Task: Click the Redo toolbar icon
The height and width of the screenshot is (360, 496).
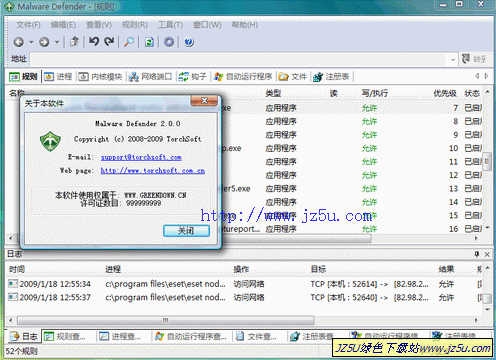Action: 109,42
